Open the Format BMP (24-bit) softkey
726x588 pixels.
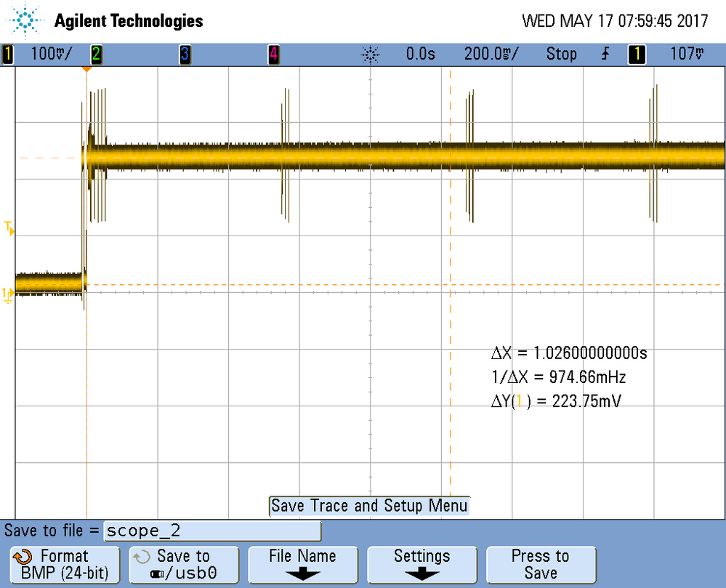point(65,565)
